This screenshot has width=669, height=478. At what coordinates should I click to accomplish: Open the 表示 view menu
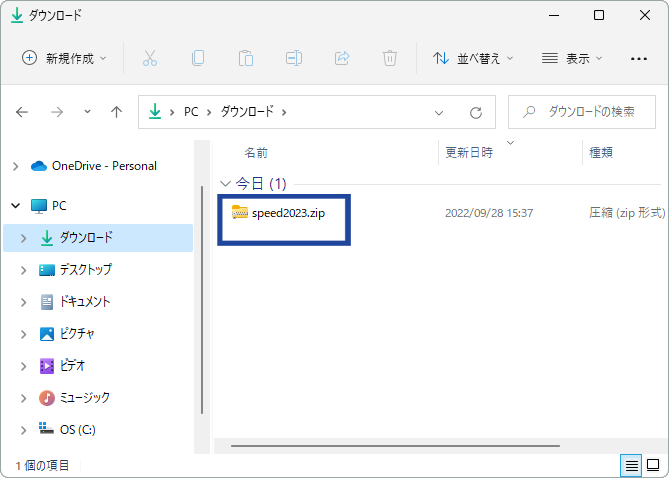coord(572,58)
